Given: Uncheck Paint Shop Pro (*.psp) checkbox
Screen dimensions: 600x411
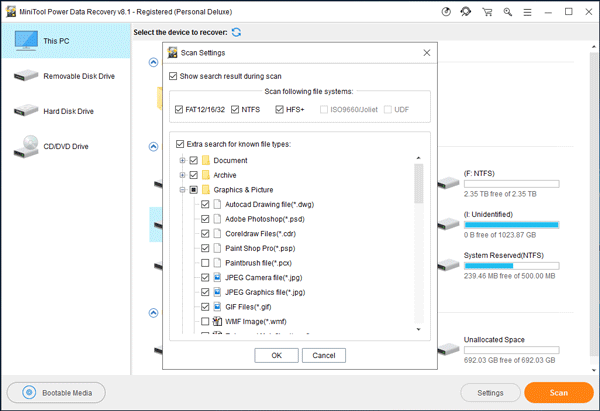Looking at the screenshot, I should [205, 248].
